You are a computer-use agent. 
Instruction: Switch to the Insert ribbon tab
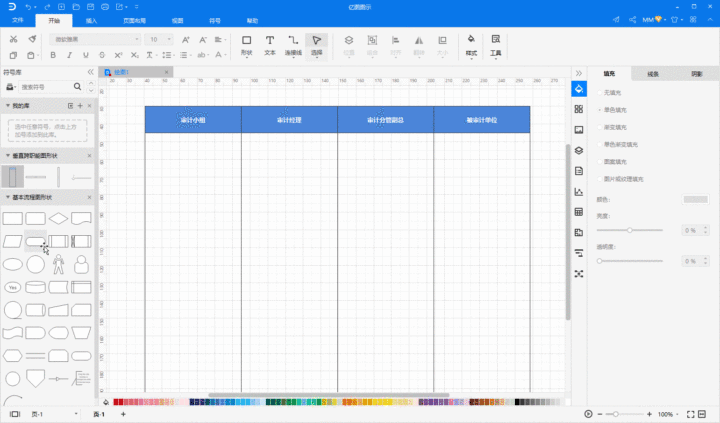click(91, 21)
